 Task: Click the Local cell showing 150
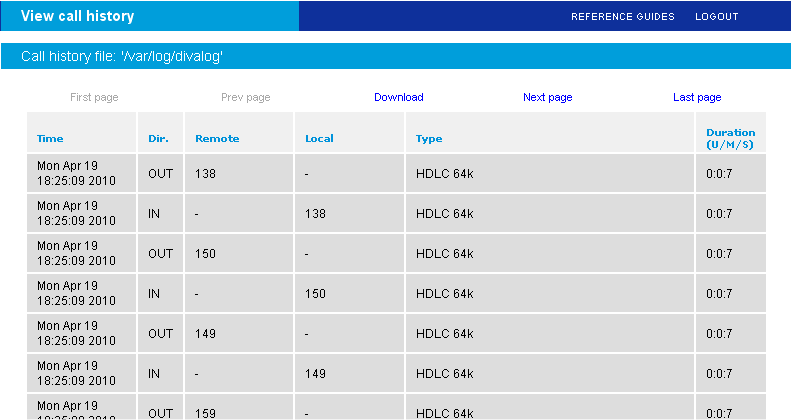coord(315,294)
